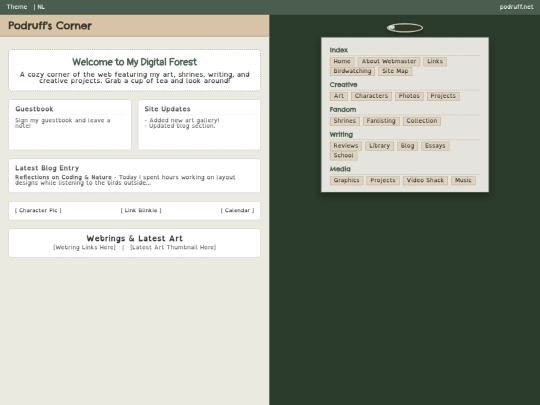540x405 pixels.
Task: Visit the Birdwatching page
Action: pos(352,71)
